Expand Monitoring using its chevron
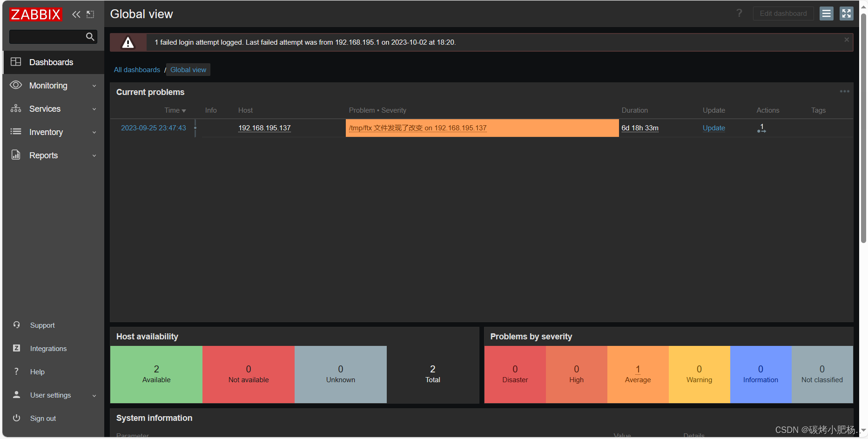Image resolution: width=868 pixels, height=439 pixels. click(94, 86)
